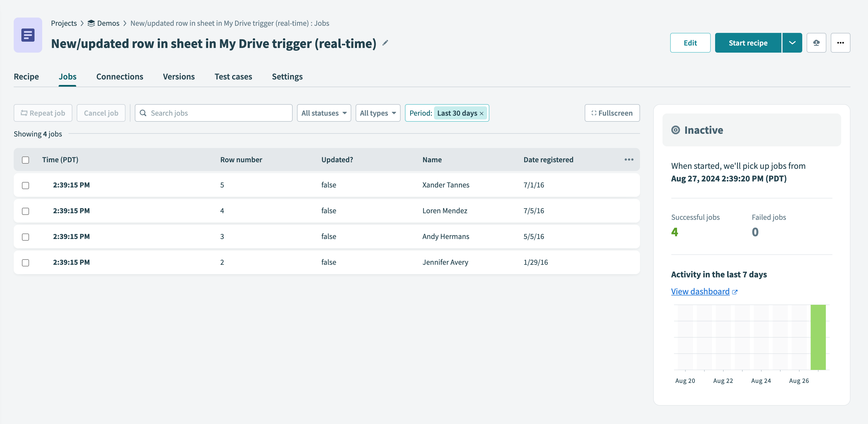Switch to the Connections tab
Image resolution: width=868 pixels, height=424 pixels.
120,76
